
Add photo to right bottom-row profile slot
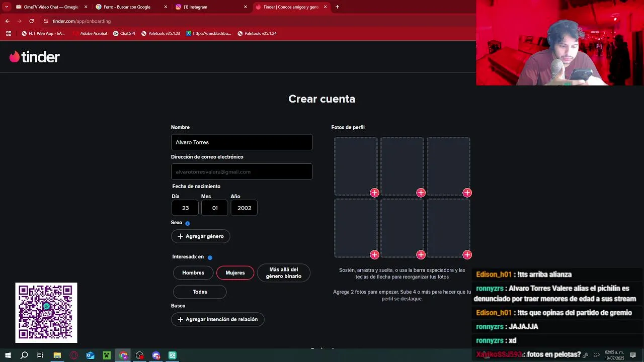[x=467, y=255]
